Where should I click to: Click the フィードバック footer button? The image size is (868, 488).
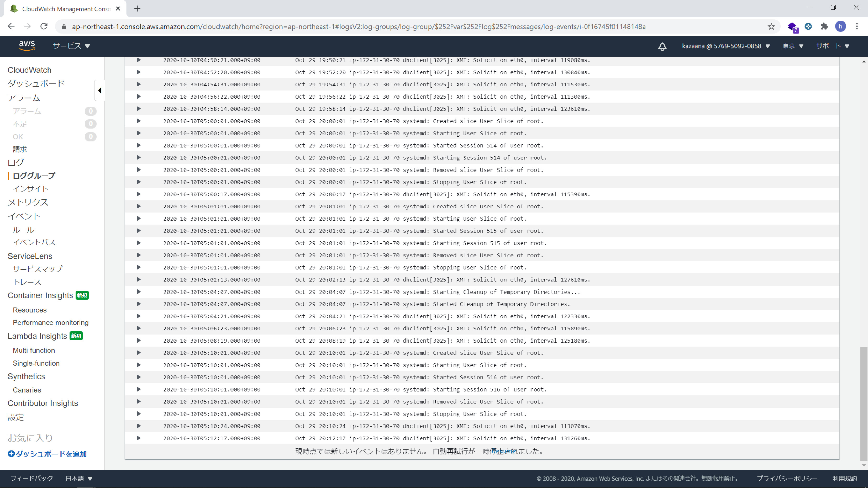coord(32,478)
